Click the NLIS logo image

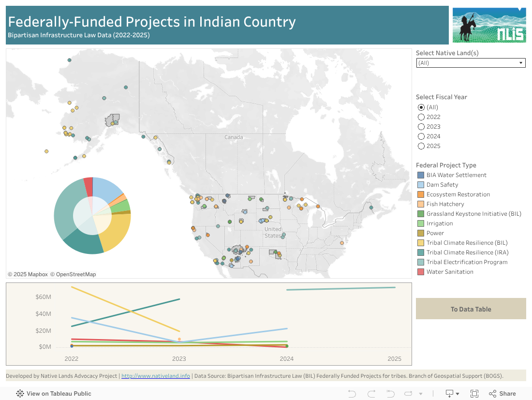489,25
